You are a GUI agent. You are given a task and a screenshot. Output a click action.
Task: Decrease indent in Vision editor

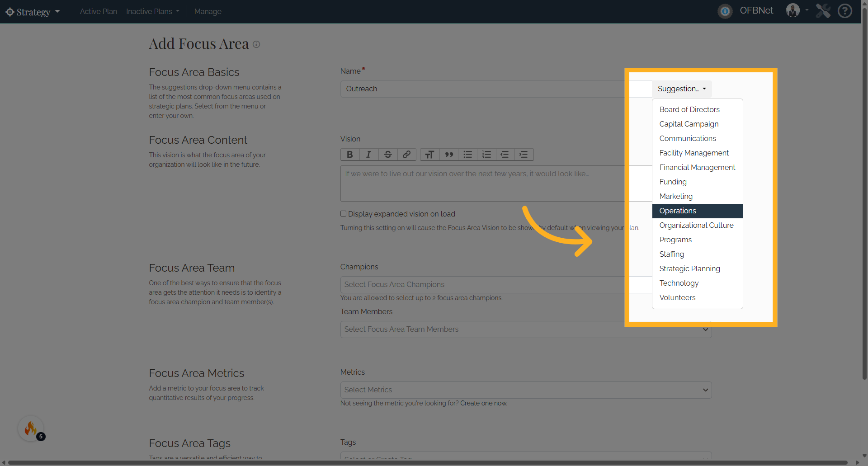click(x=505, y=155)
